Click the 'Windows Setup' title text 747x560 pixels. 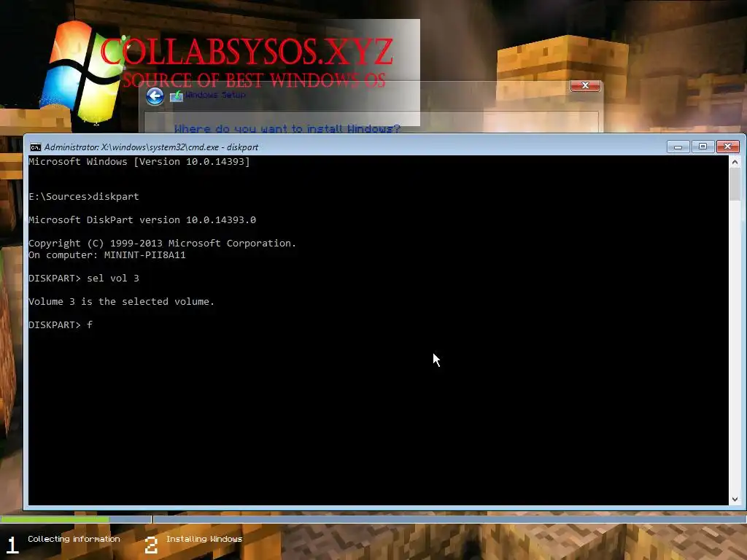215,95
